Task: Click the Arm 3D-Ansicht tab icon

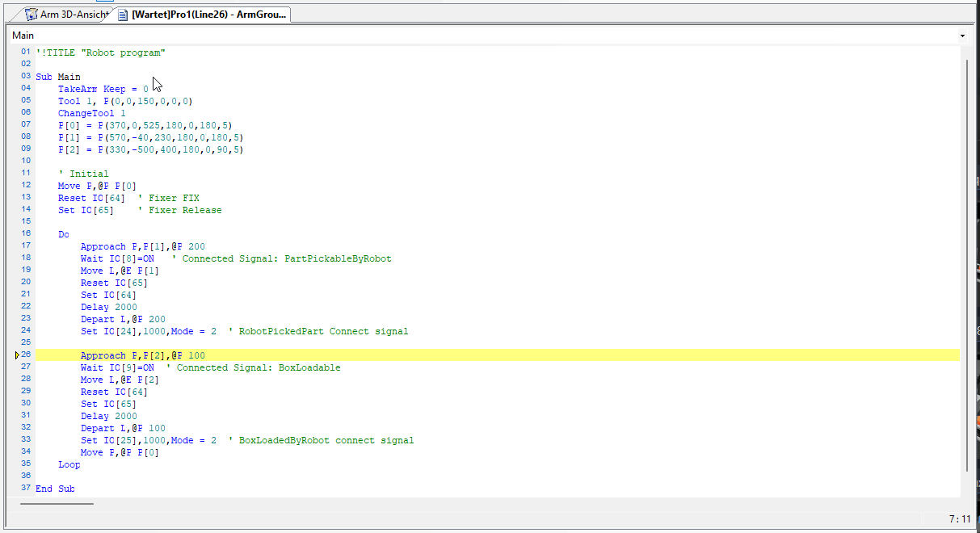Action: tap(32, 15)
